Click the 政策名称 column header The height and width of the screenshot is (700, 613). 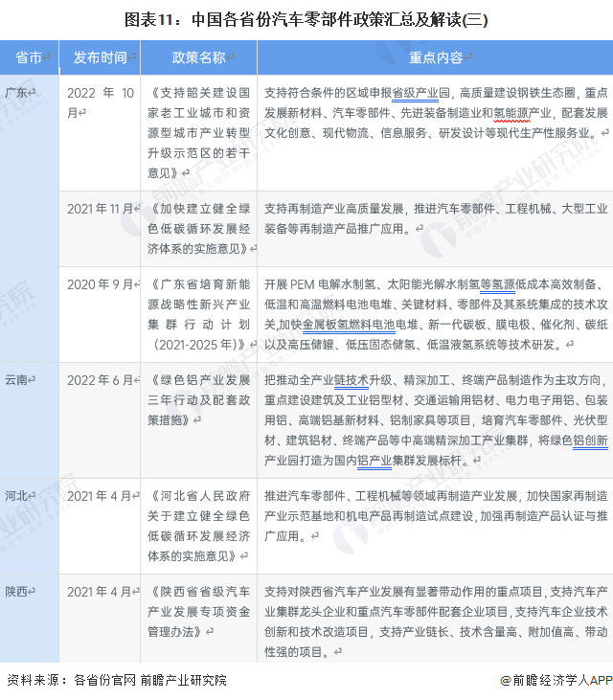point(198,57)
